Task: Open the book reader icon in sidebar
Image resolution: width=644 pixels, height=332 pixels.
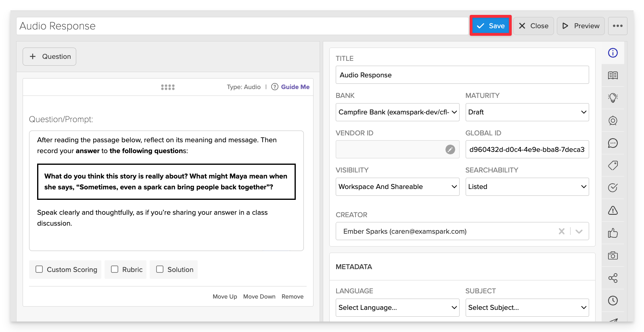Action: [x=613, y=75]
